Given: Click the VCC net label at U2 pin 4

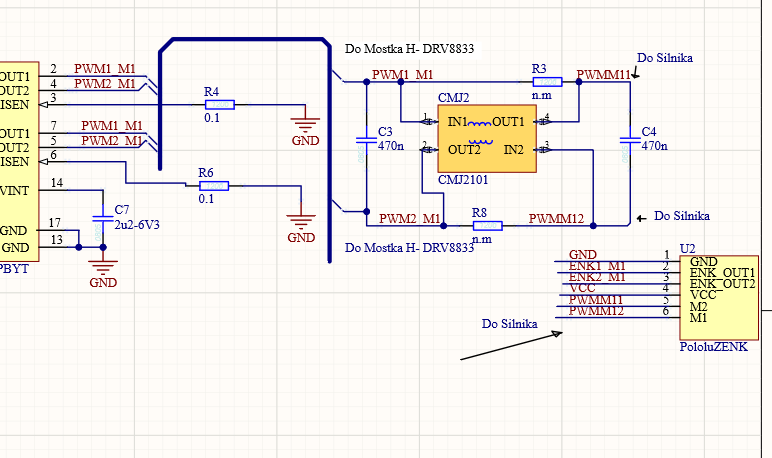Looking at the screenshot, I should click(x=582, y=288).
